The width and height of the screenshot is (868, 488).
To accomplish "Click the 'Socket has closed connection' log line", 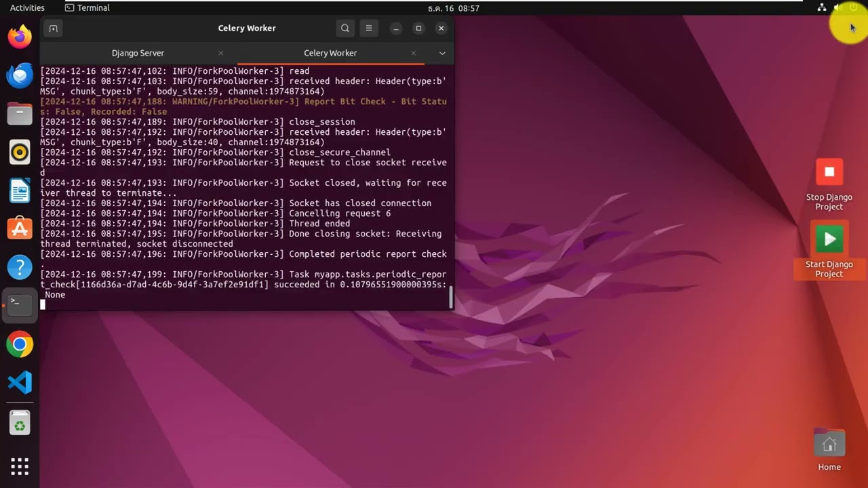I will (236, 203).
